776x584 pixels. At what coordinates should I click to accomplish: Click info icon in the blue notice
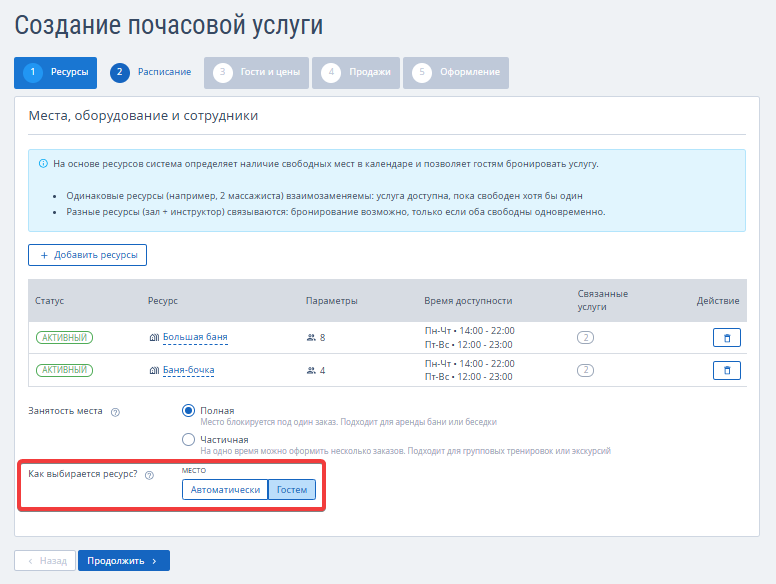click(x=44, y=163)
